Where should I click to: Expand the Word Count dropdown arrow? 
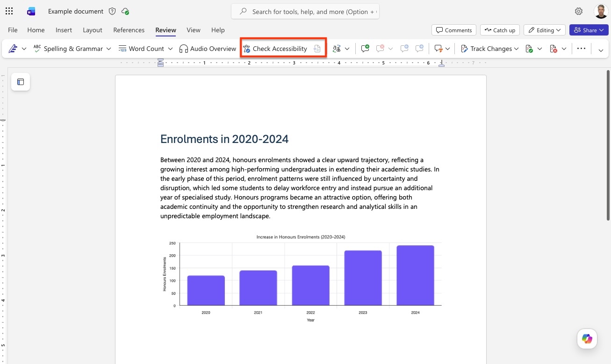(x=170, y=49)
